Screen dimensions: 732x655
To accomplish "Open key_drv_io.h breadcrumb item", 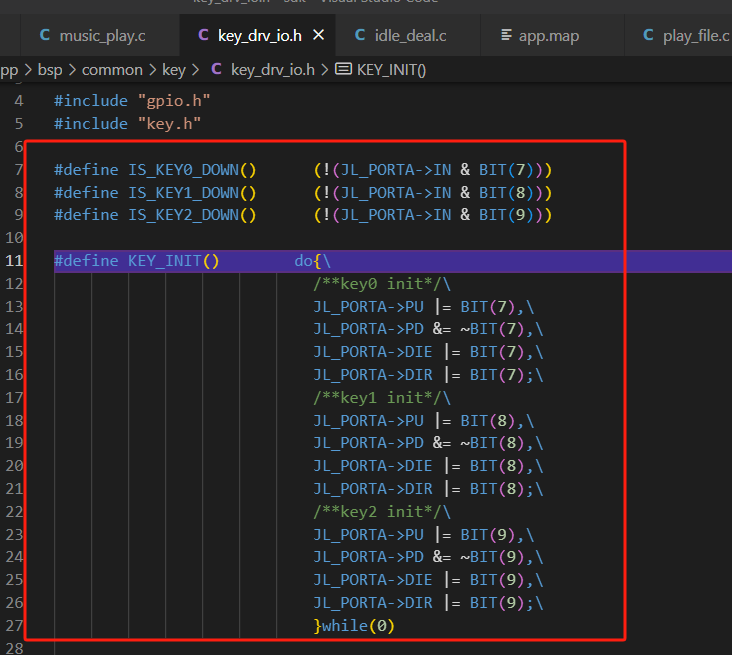I will coord(273,70).
